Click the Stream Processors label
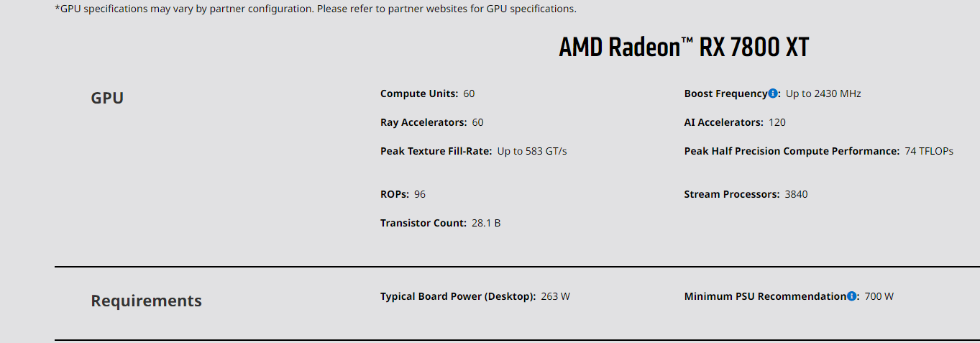 pyautogui.click(x=731, y=194)
